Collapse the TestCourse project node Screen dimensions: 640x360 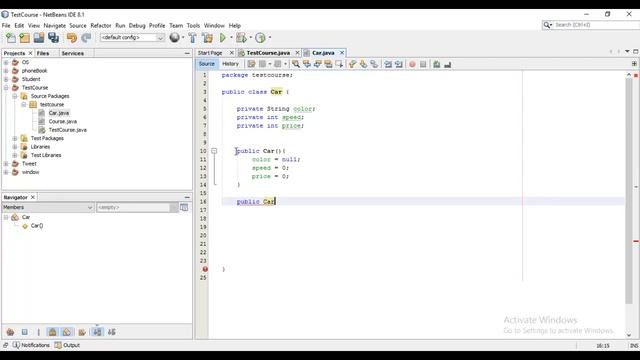[x=6, y=88]
